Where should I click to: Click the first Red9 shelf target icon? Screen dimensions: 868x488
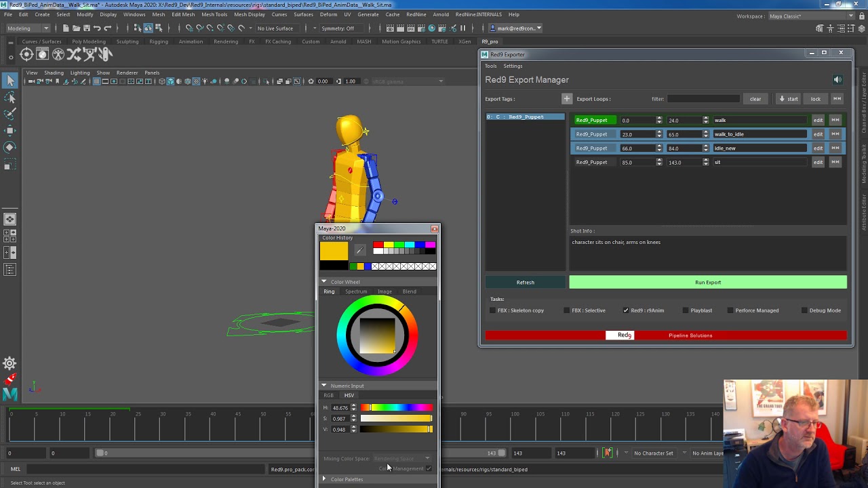point(26,54)
